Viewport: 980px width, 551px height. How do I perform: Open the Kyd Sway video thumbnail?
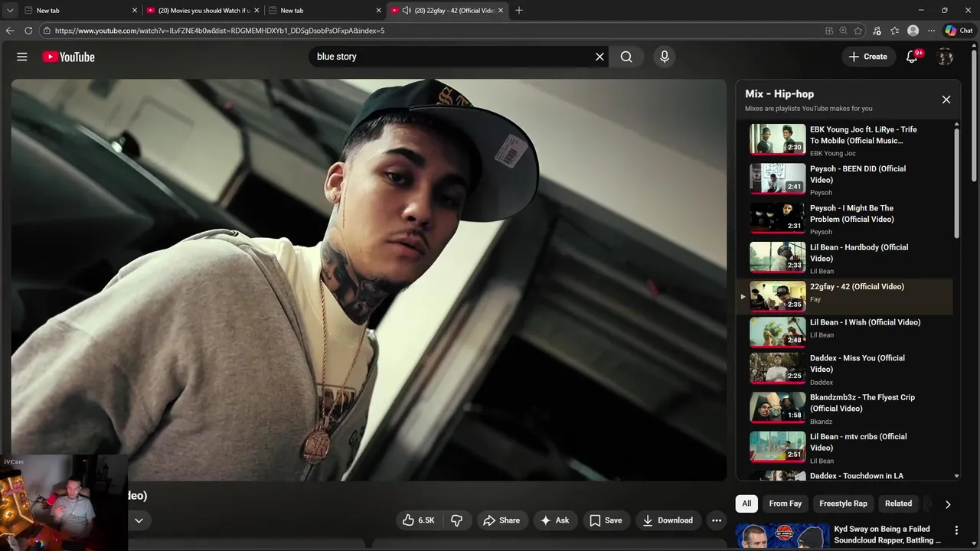(782, 536)
